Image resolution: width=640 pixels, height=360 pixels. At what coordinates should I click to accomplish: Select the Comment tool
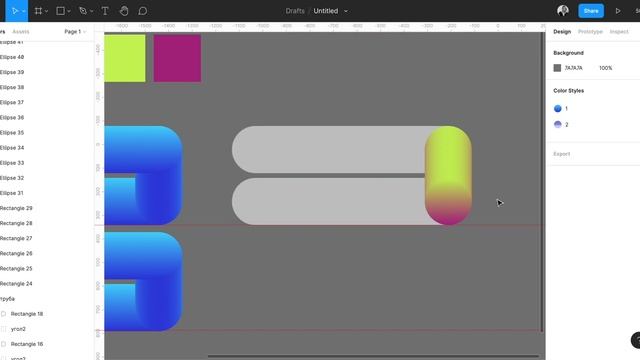coord(142,11)
